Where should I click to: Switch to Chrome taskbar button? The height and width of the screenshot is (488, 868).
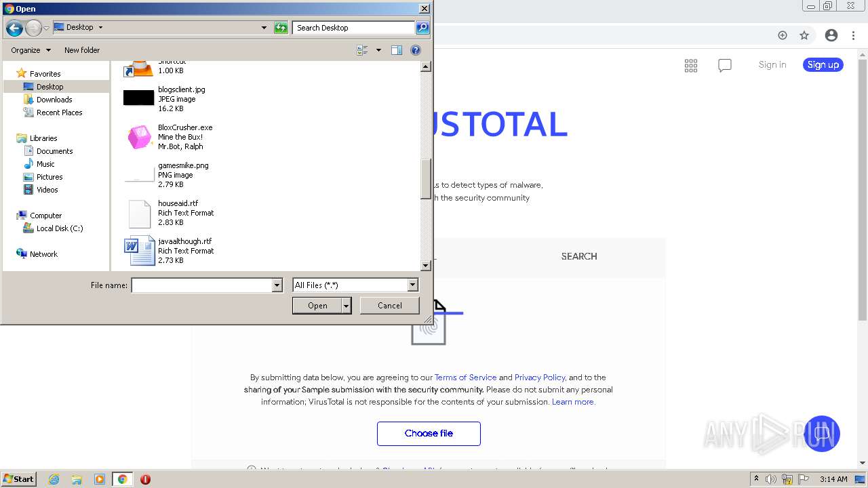tap(122, 479)
